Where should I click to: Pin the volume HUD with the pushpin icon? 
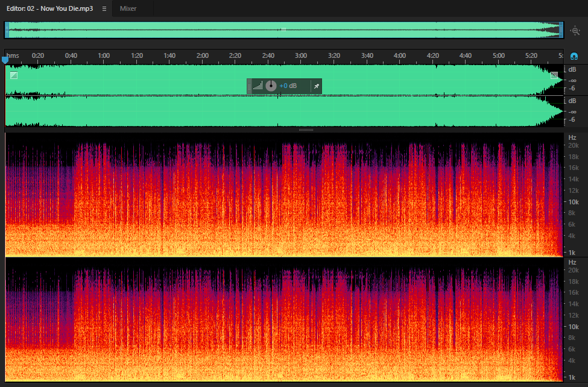point(317,86)
